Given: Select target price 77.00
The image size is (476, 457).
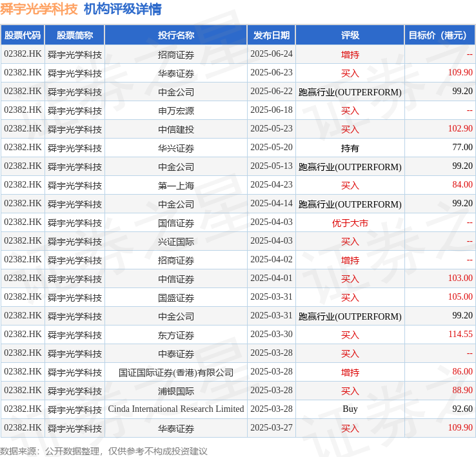Looking at the screenshot, I should point(462,148).
